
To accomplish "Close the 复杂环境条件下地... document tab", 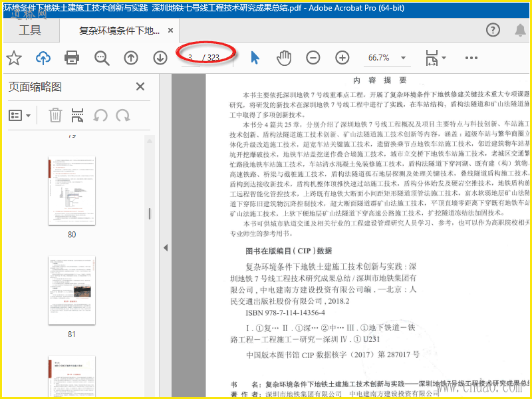I will [171, 31].
